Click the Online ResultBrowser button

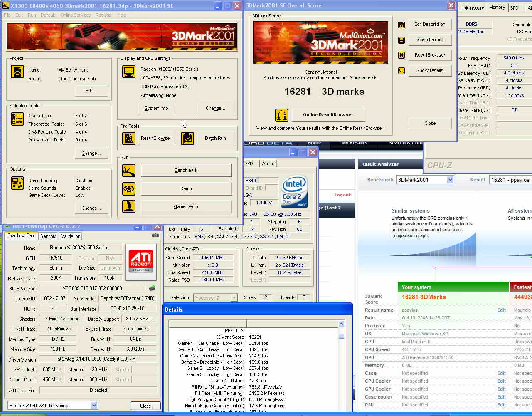pyautogui.click(x=328, y=115)
